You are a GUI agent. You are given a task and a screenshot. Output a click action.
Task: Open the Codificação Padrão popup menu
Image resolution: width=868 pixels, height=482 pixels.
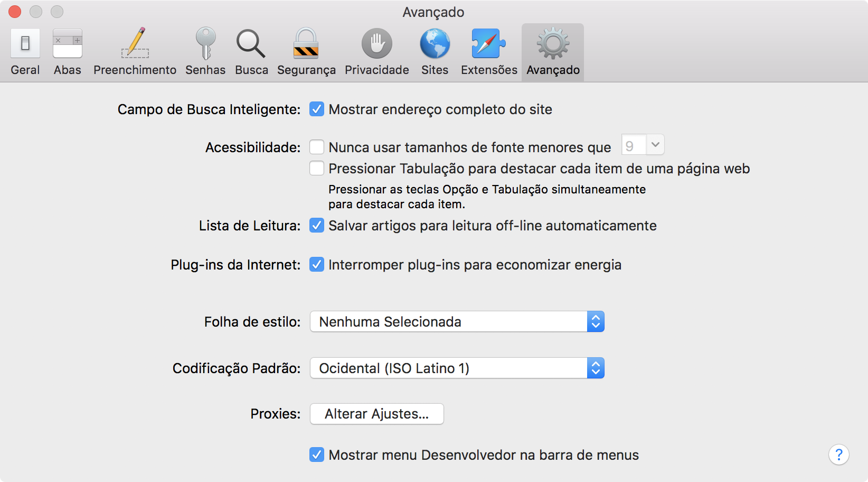click(457, 368)
